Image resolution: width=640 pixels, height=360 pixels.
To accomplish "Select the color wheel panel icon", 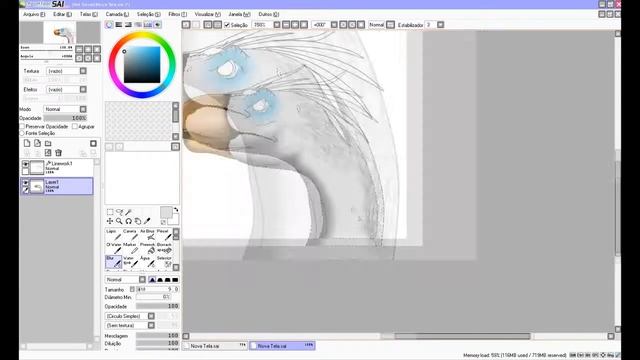I will [109, 25].
